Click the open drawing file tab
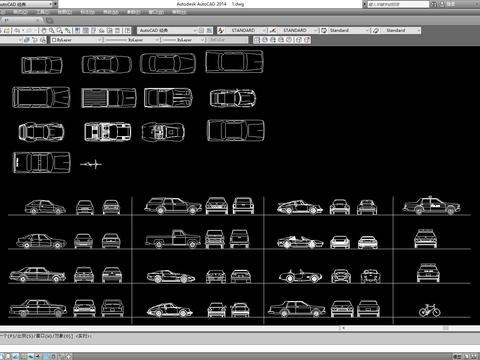 22,21
